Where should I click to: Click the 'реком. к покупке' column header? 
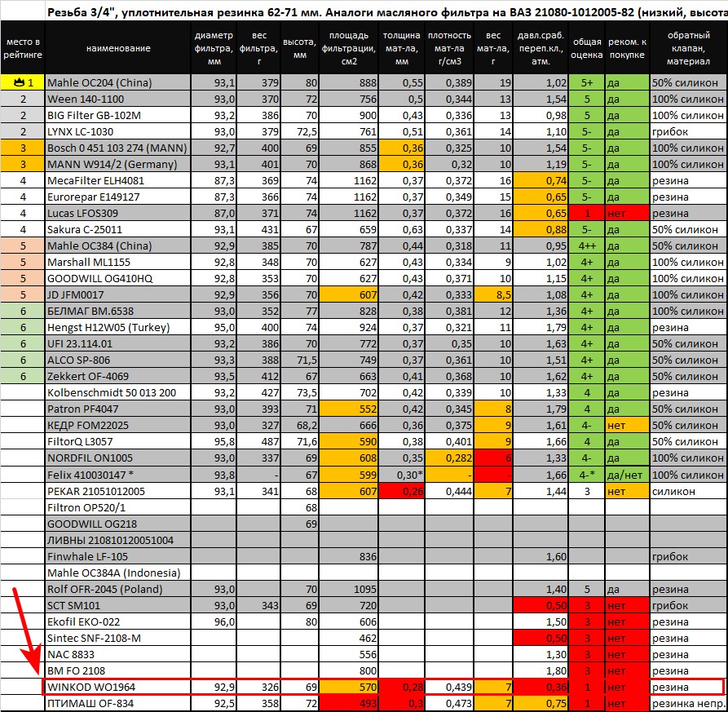pyautogui.click(x=626, y=48)
